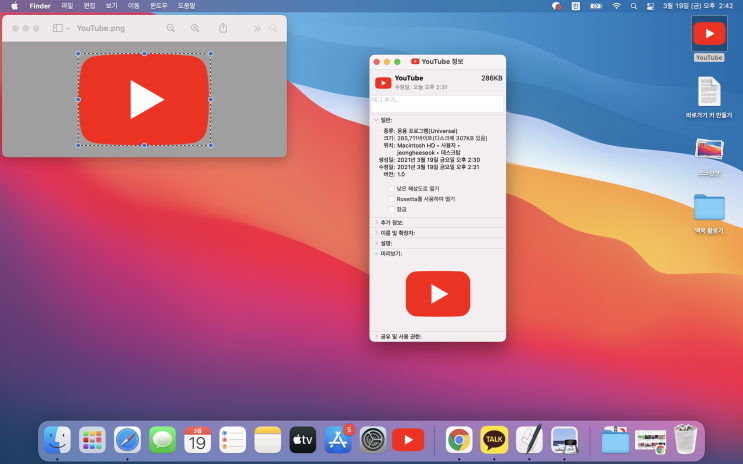Open Calendar showing 19 in Dock
The height and width of the screenshot is (464, 743).
click(197, 440)
